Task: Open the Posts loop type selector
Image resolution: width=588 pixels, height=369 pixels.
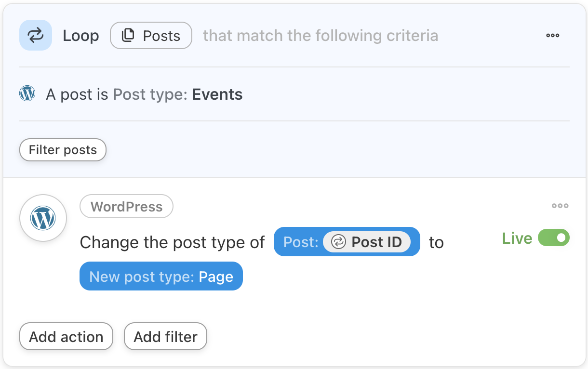Action: tap(151, 36)
